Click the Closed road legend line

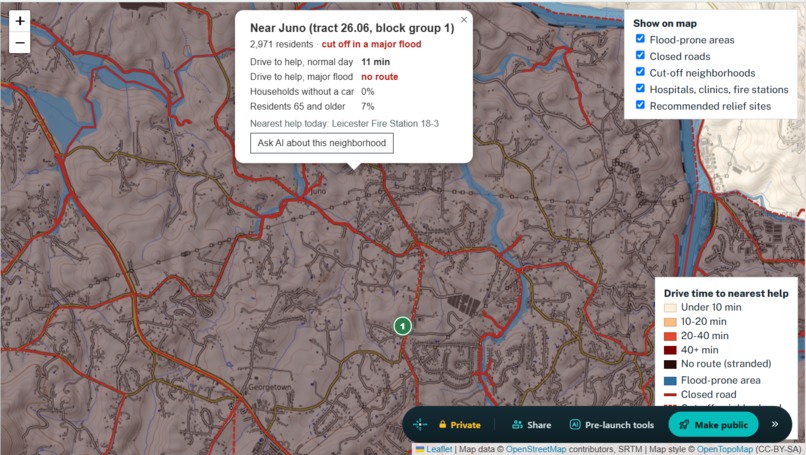tap(670, 395)
